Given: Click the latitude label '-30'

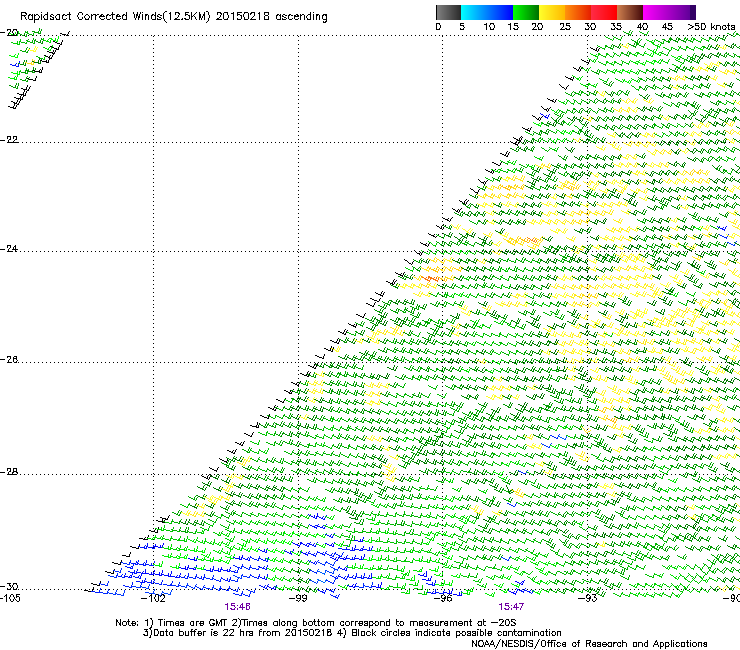Looking at the screenshot, I should click(9, 587).
